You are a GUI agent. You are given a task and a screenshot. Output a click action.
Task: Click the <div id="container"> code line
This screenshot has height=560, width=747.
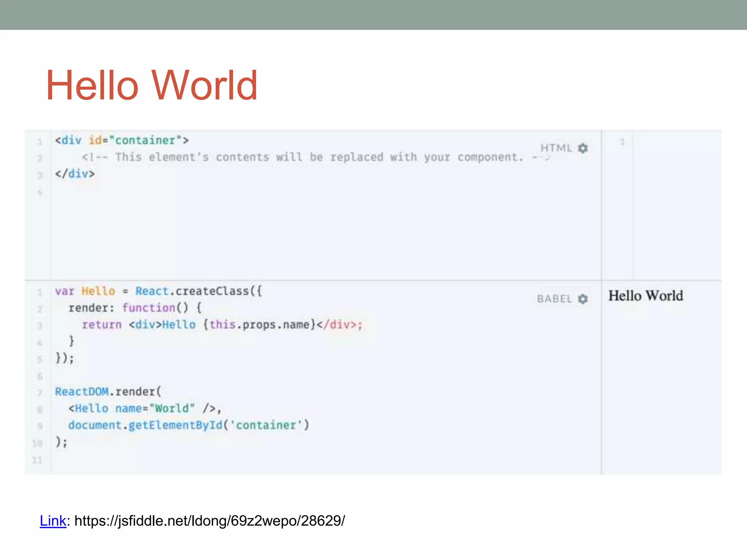click(122, 140)
